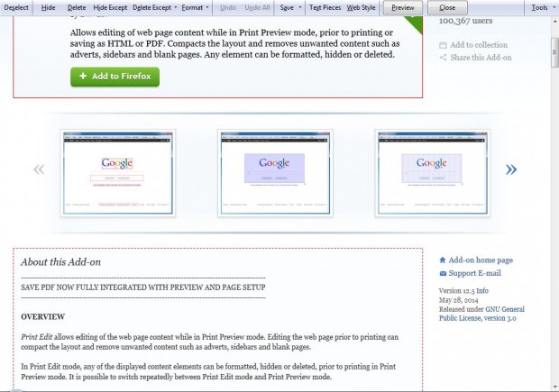The height and width of the screenshot is (392, 559).
Task: Click the Close button in toolbar
Action: [447, 7]
